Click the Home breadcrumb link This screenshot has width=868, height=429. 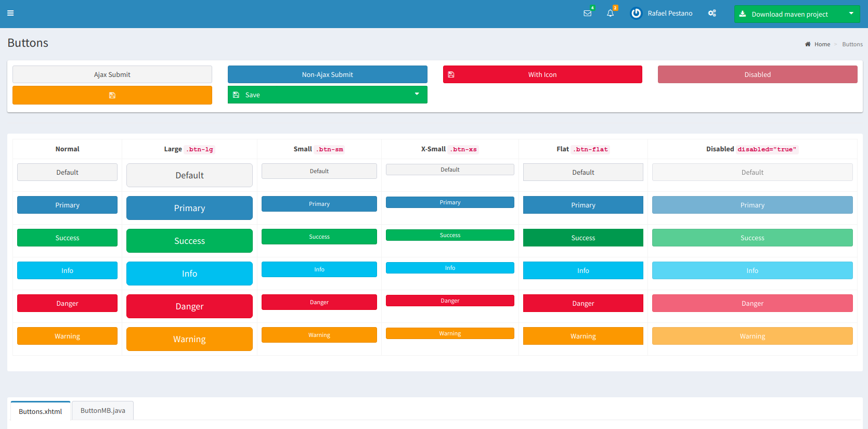[822, 44]
